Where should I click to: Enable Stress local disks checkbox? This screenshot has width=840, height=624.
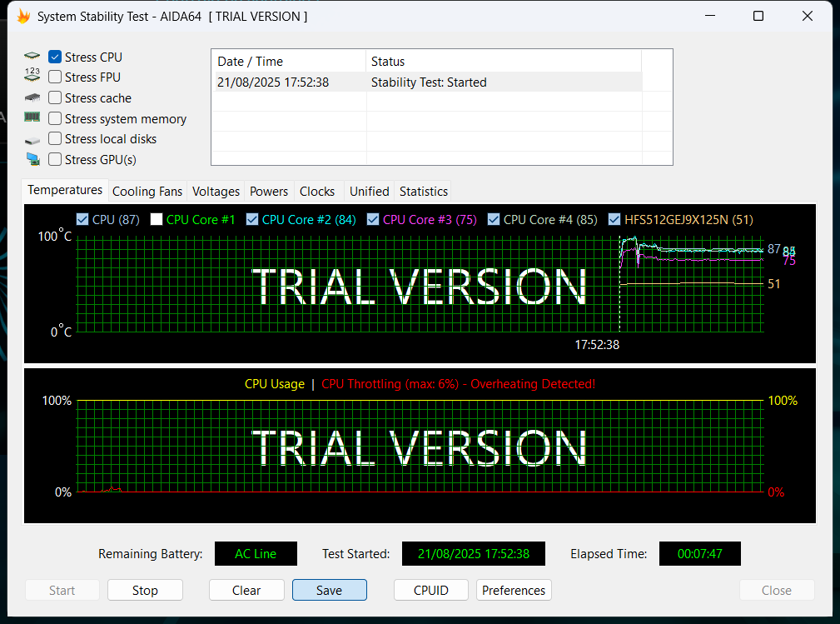[55, 138]
